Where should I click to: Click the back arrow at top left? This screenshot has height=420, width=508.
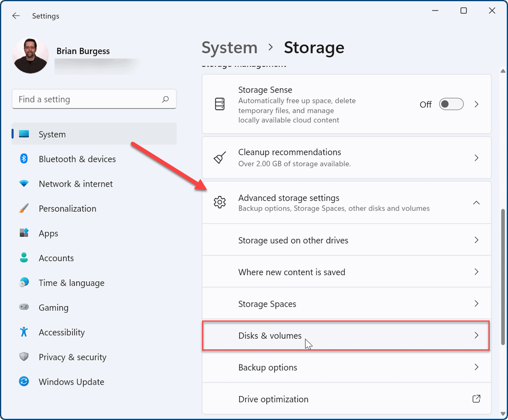(x=16, y=16)
